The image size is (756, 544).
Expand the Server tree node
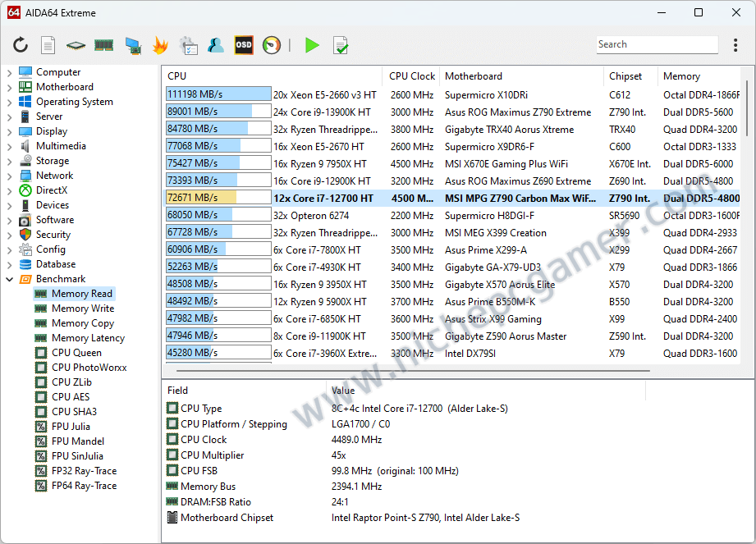9,117
